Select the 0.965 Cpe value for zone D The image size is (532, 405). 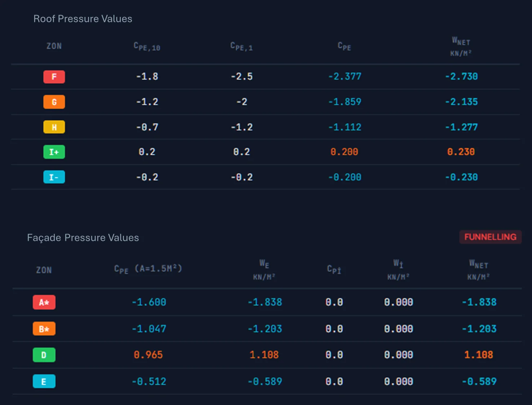(x=148, y=355)
